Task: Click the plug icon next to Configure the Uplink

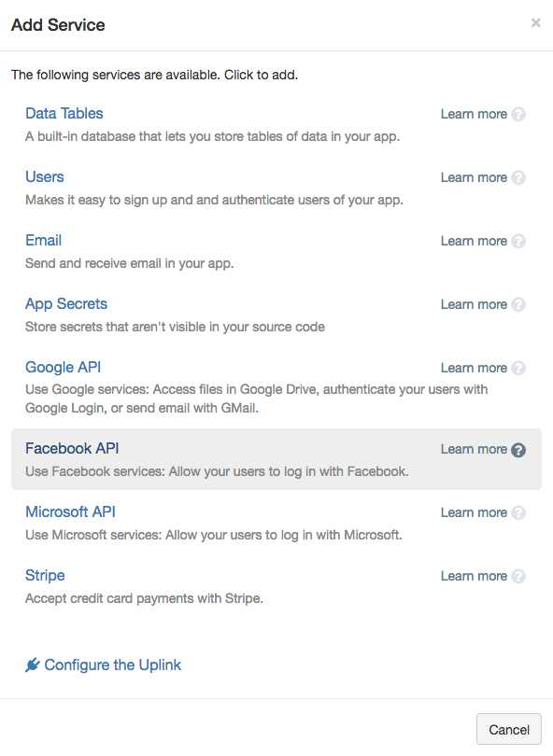Action: (30, 665)
